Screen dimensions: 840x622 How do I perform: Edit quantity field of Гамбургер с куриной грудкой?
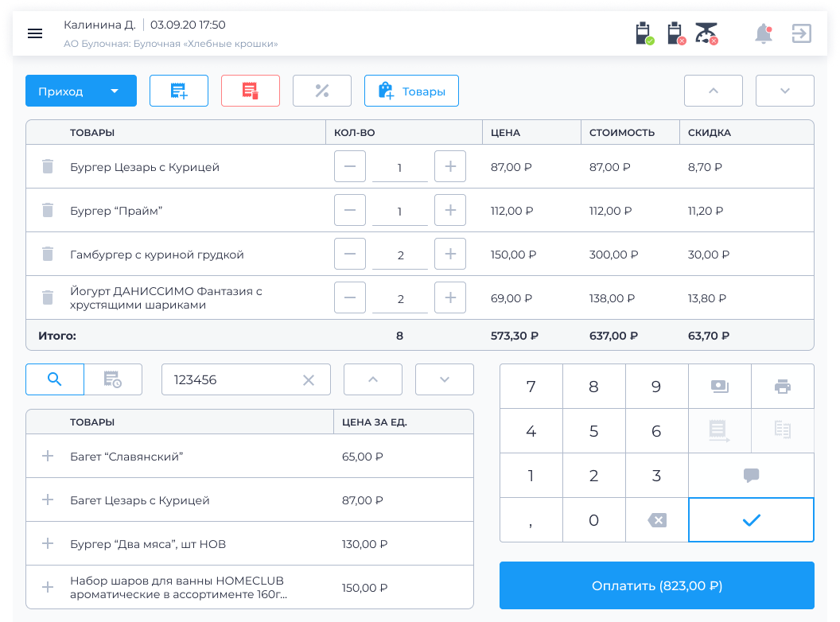point(399,255)
